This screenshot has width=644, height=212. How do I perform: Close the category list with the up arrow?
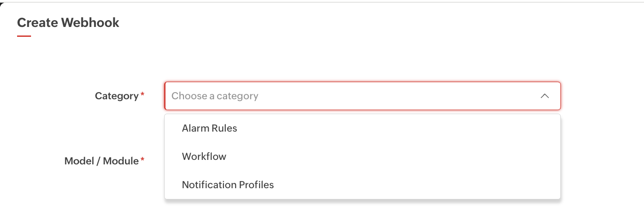(x=545, y=96)
